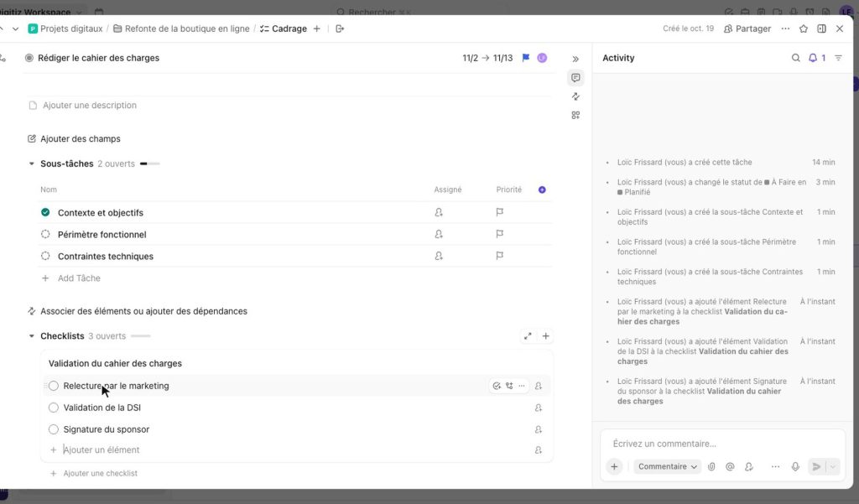859x504 pixels.
Task: Click nest item icon on Relecture row
Action: pos(509,386)
